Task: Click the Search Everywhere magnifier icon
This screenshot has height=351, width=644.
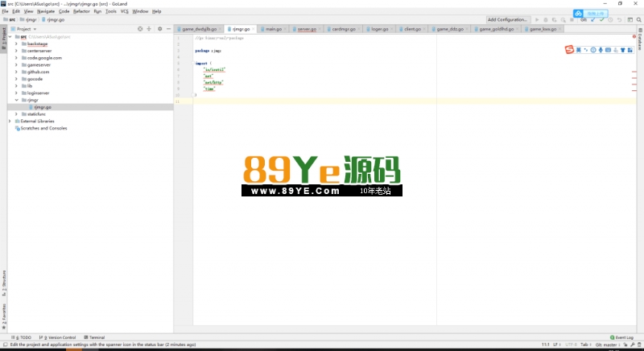Action: coord(639,19)
